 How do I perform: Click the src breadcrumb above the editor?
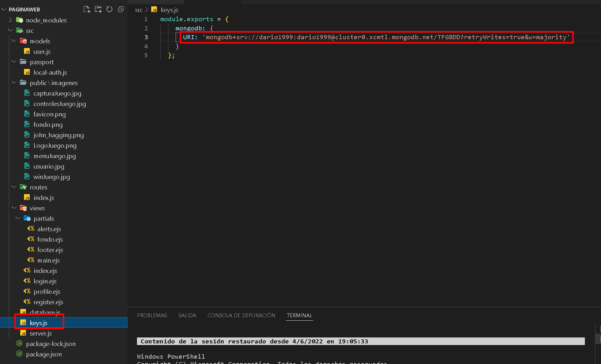pos(139,10)
